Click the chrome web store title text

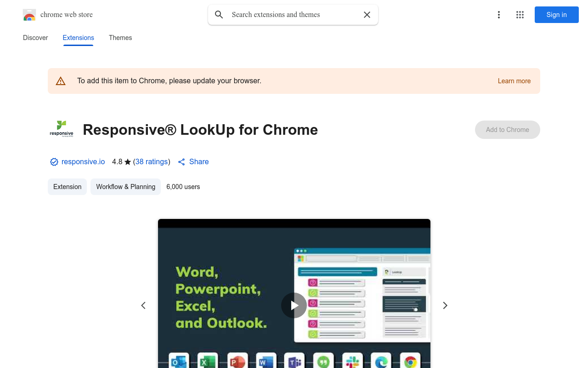[x=67, y=15]
